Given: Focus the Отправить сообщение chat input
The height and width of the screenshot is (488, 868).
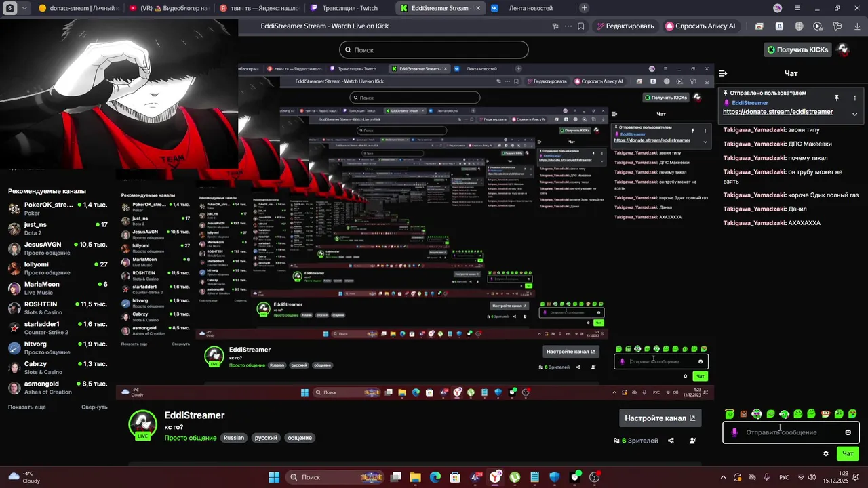Looking at the screenshot, I should 791,432.
